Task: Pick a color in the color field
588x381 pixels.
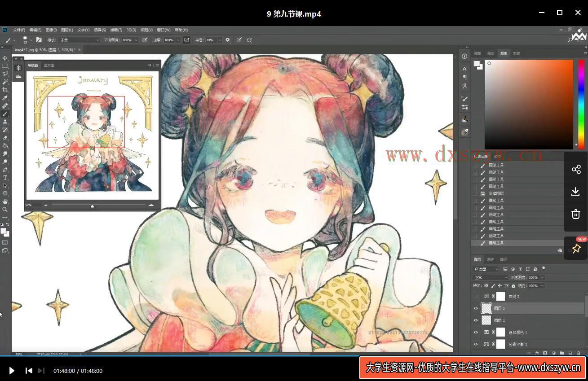Action: tap(529, 104)
